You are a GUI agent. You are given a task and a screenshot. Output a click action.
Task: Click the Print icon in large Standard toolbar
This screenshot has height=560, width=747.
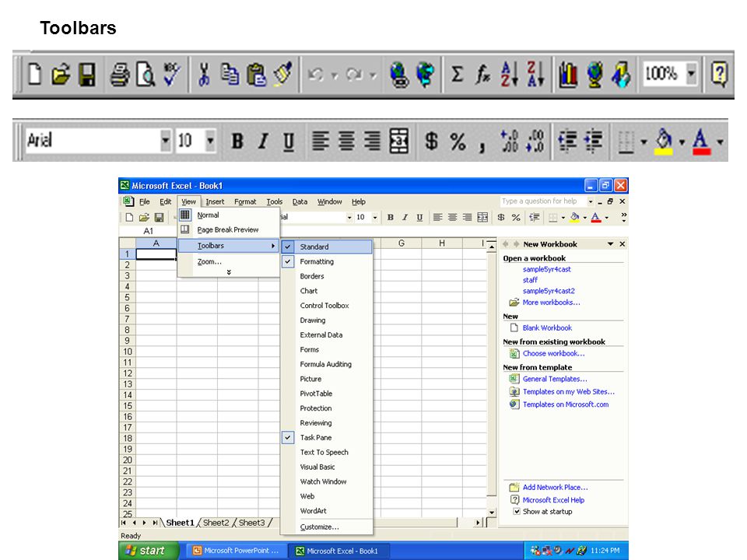(x=120, y=75)
